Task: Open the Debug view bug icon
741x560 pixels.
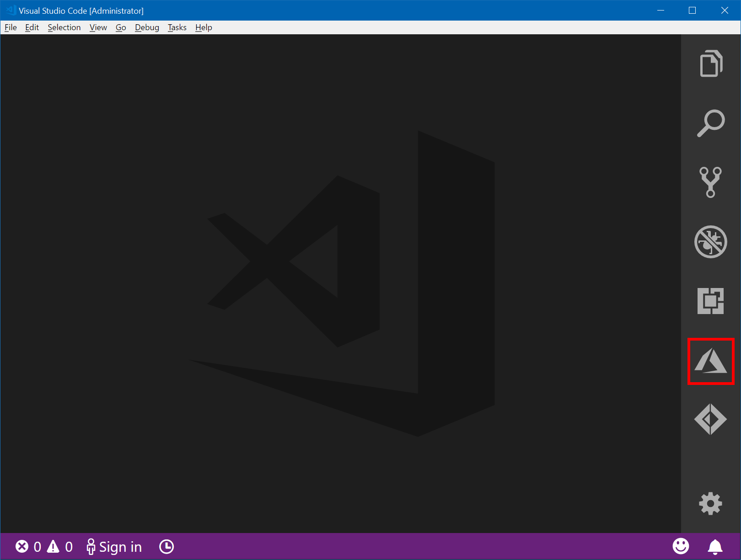Action: point(710,242)
